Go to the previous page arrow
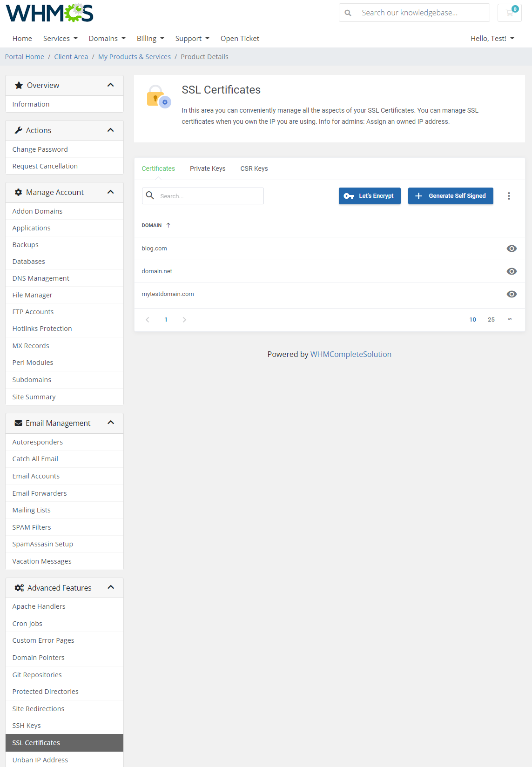This screenshot has width=532, height=767. click(x=148, y=320)
